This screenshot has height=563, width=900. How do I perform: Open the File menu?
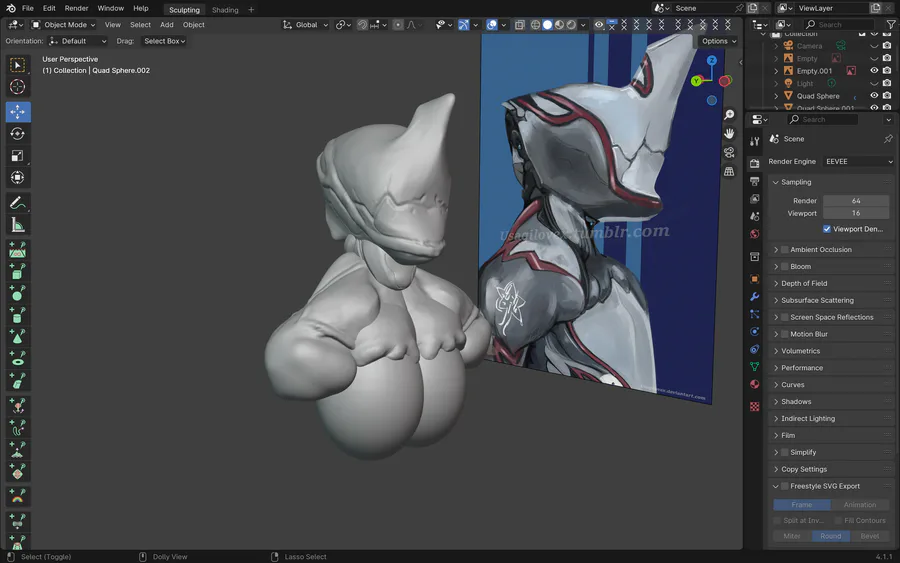(x=28, y=8)
